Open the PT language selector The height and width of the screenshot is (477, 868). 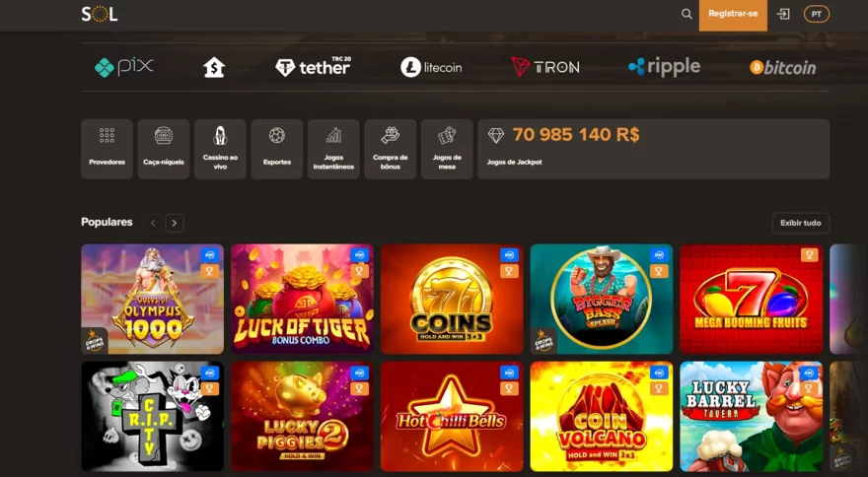point(817,15)
